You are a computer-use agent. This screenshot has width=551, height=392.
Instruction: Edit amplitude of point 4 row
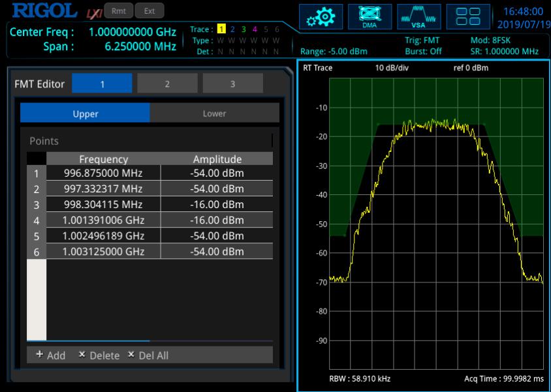point(217,220)
